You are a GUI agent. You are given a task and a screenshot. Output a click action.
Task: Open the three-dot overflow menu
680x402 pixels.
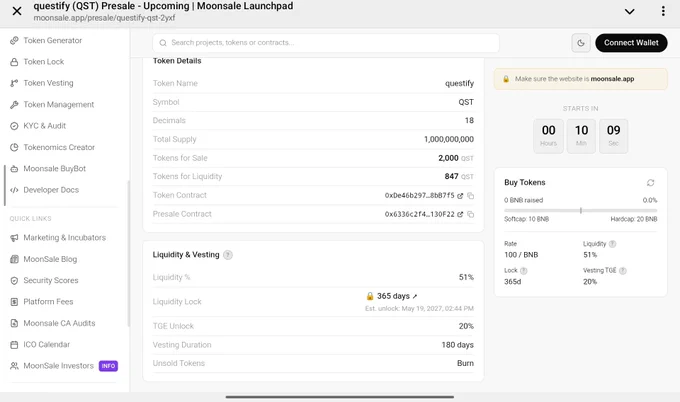click(663, 11)
